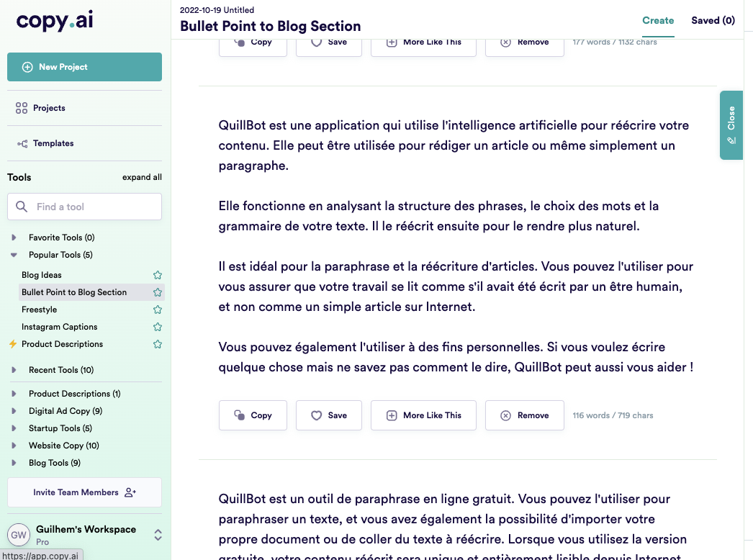Click the Templates nodes icon

click(22, 144)
